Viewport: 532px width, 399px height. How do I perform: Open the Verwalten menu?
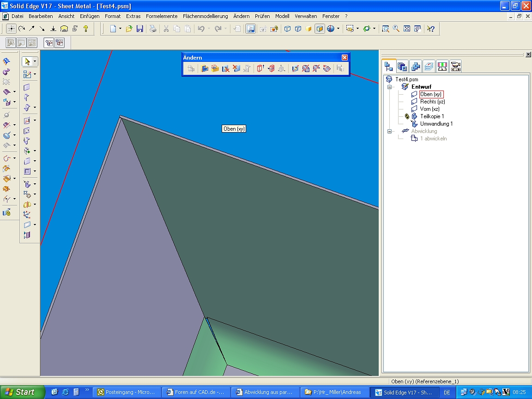point(306,16)
